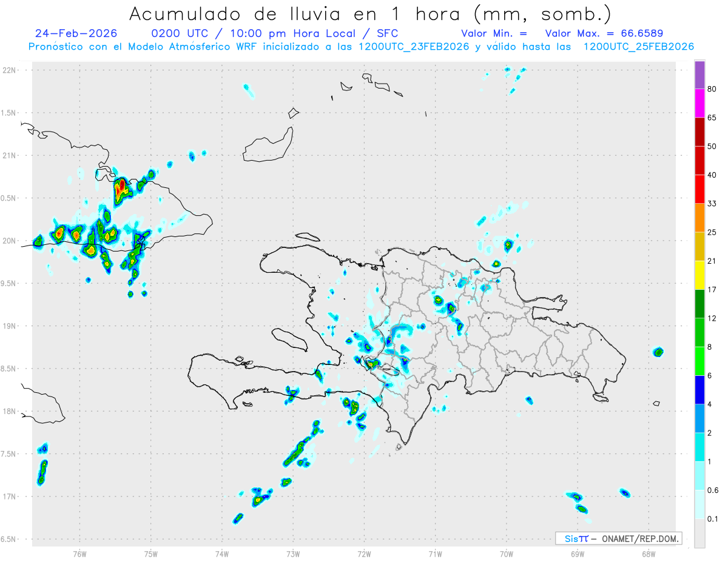Click the legend value "80"
This screenshot has height=562, width=728.
click(712, 89)
